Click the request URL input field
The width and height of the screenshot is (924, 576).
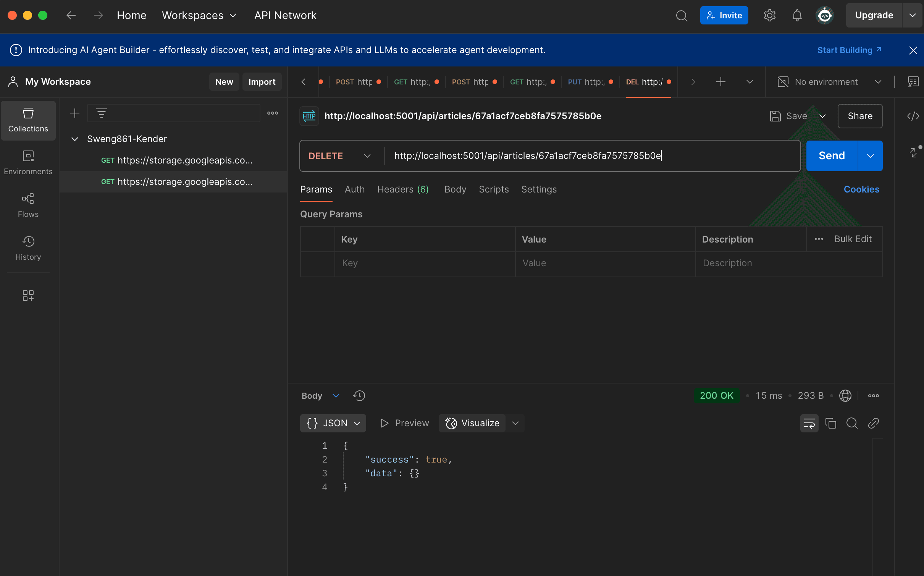click(592, 156)
